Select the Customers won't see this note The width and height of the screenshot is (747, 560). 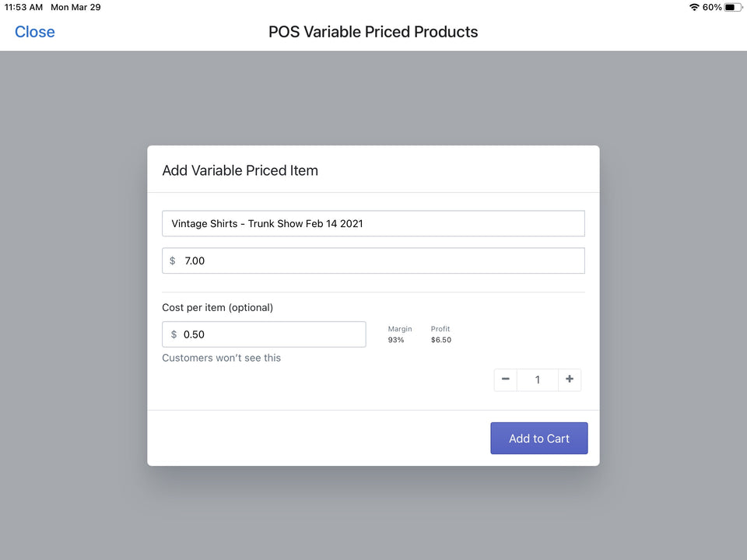pos(222,358)
